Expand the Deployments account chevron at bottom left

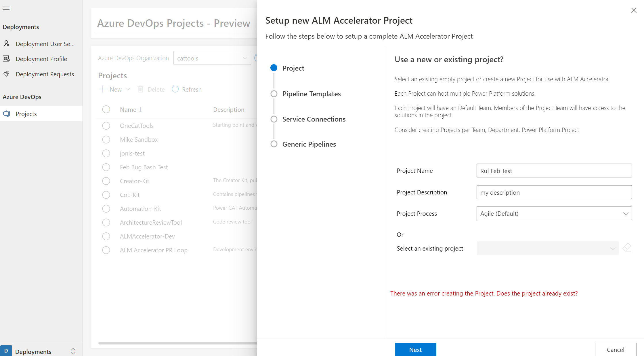pyautogui.click(x=73, y=351)
